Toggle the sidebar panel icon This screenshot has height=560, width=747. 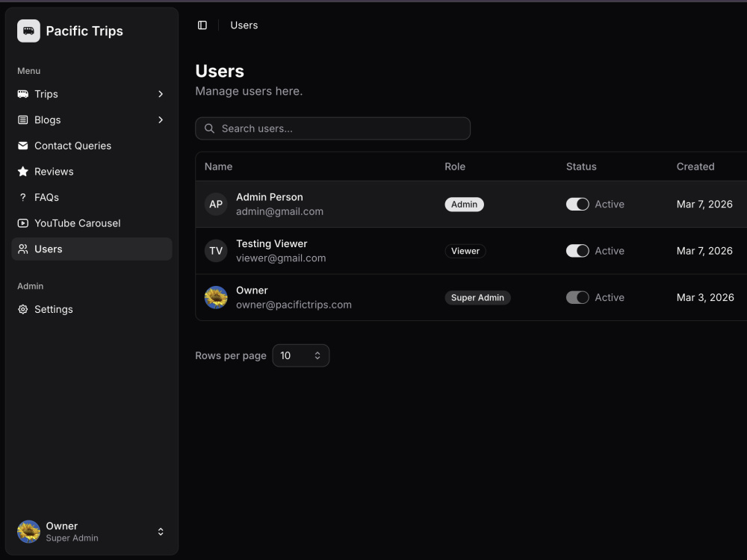coord(202,25)
